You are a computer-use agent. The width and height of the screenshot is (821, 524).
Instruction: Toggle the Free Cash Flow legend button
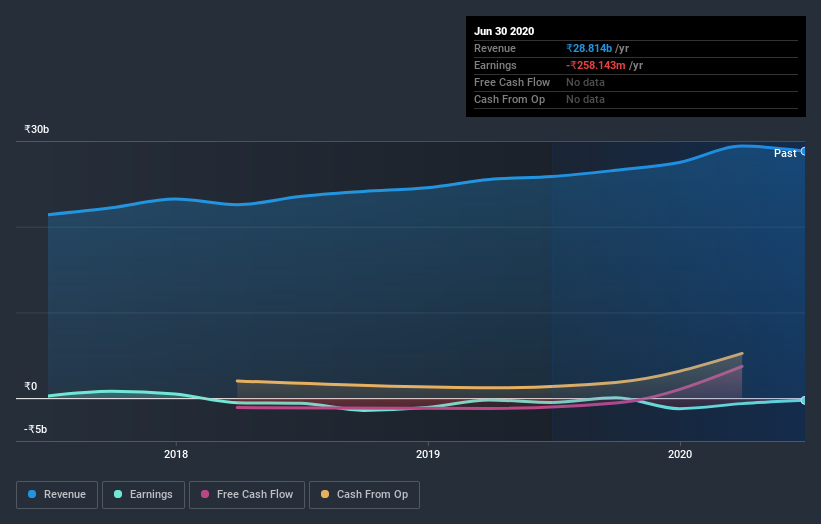pyautogui.click(x=247, y=495)
